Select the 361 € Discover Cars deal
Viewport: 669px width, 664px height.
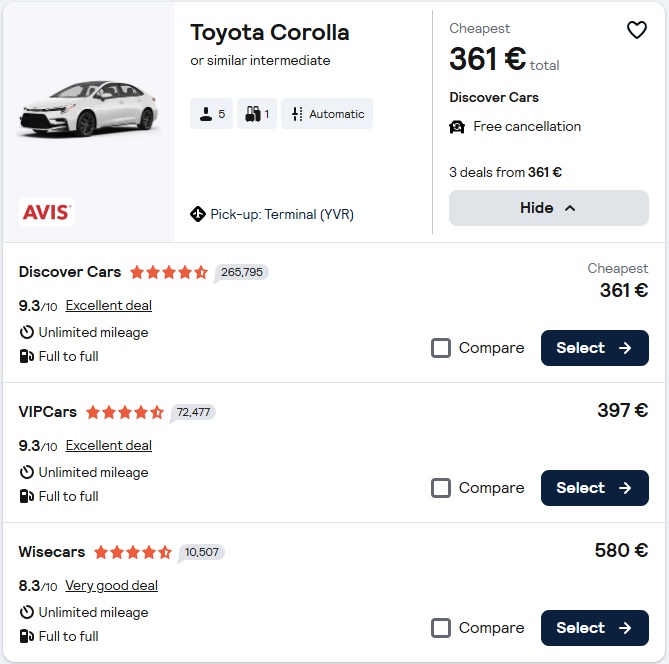coord(595,348)
